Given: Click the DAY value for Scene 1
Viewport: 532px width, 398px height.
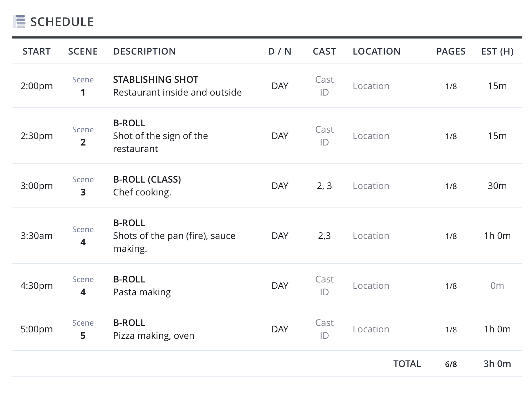Looking at the screenshot, I should 280,86.
